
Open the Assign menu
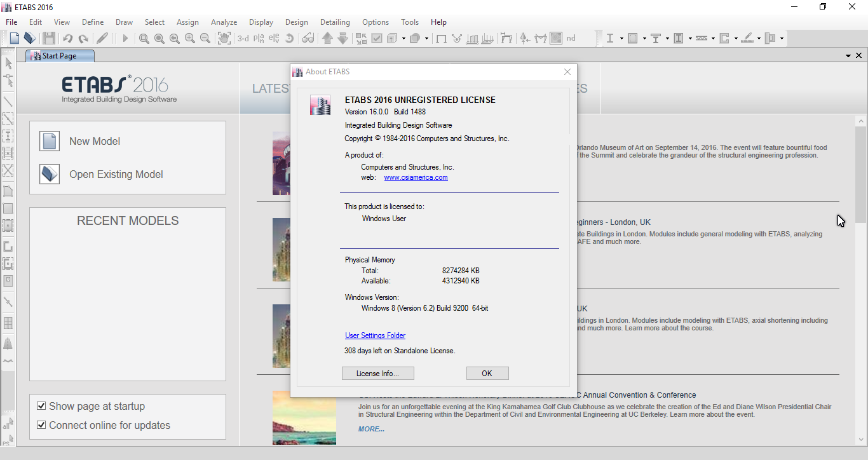click(x=187, y=22)
